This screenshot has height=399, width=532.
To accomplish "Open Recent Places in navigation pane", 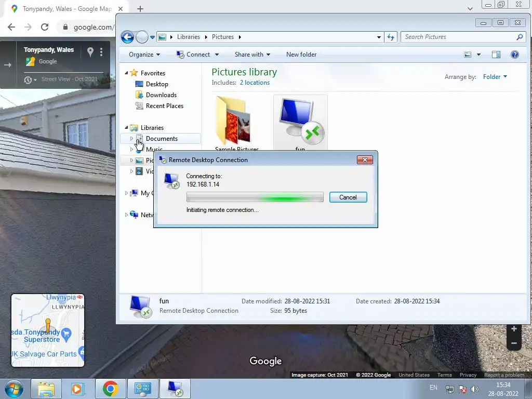I will coord(165,106).
